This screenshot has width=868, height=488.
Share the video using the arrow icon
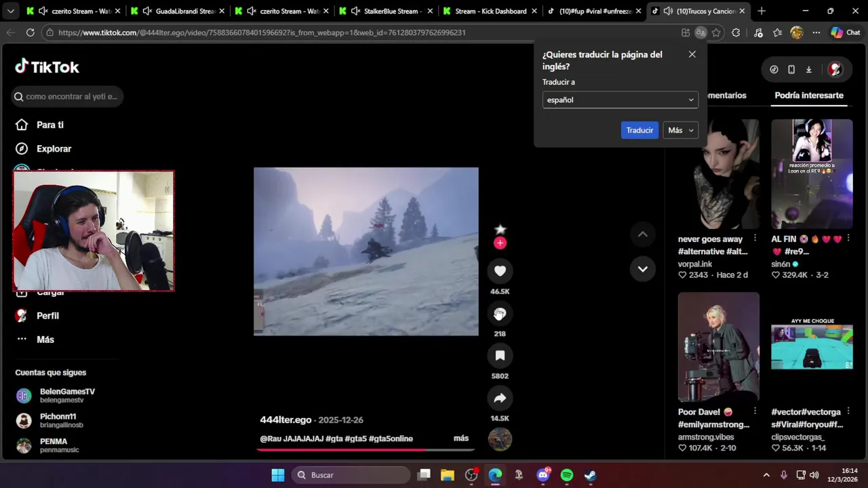[x=500, y=398]
